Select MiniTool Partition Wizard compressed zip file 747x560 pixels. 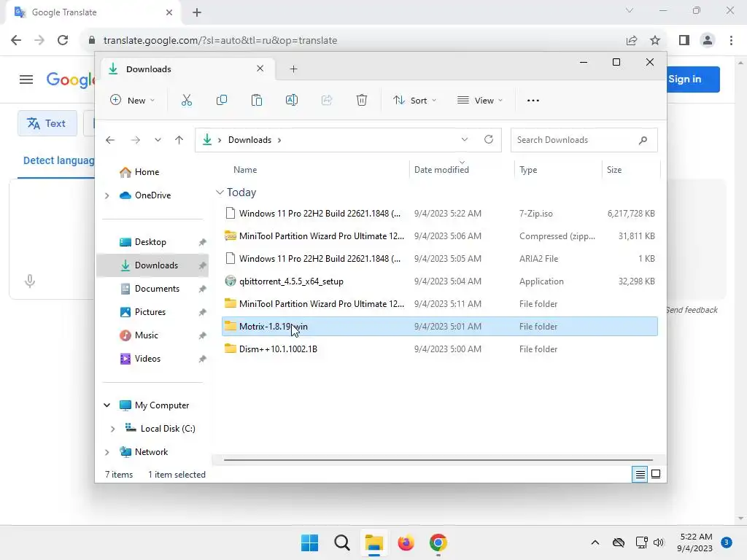click(440, 236)
